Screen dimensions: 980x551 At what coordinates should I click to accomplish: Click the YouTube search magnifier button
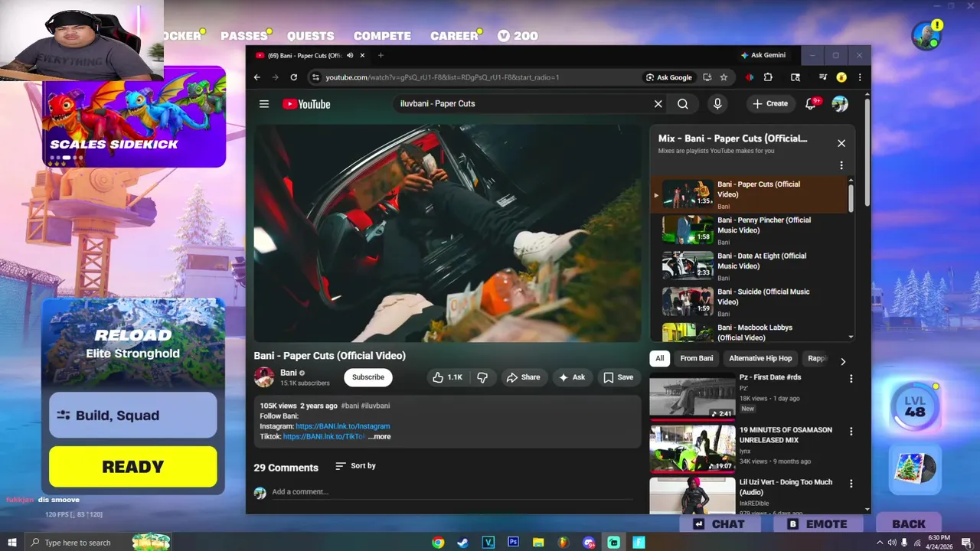pos(683,104)
